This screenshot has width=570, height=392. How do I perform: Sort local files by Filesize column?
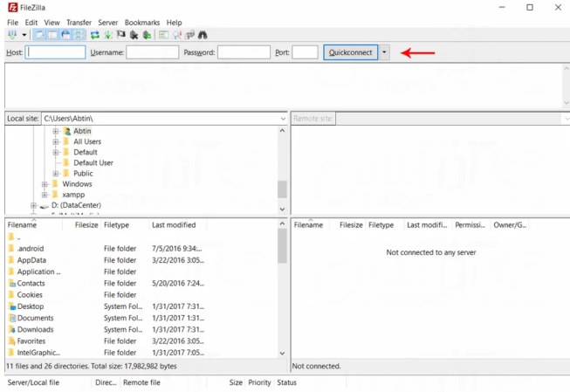86,225
